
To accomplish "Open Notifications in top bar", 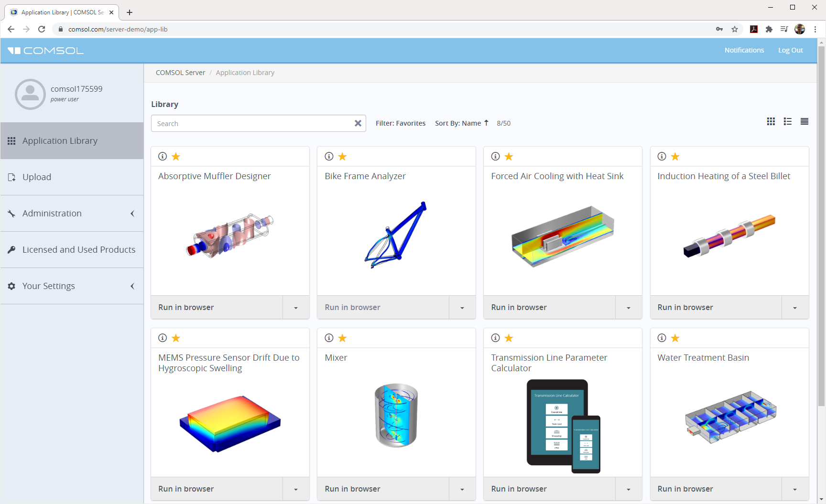I will point(744,50).
